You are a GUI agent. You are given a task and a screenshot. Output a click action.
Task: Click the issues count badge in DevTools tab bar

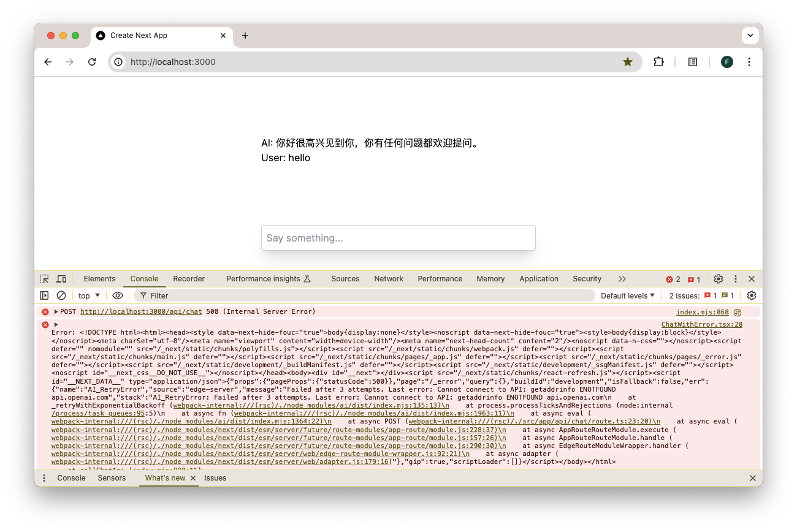694,279
